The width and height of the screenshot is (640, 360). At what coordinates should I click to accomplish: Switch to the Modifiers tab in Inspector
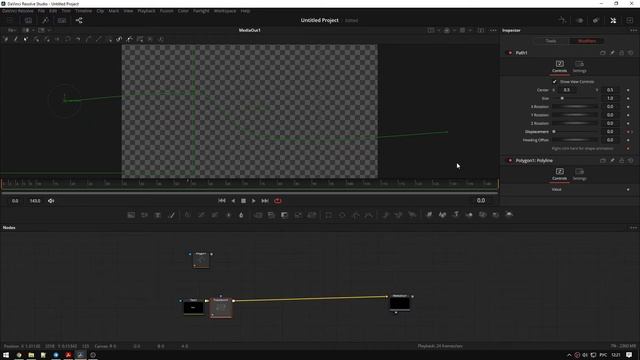(x=587, y=41)
